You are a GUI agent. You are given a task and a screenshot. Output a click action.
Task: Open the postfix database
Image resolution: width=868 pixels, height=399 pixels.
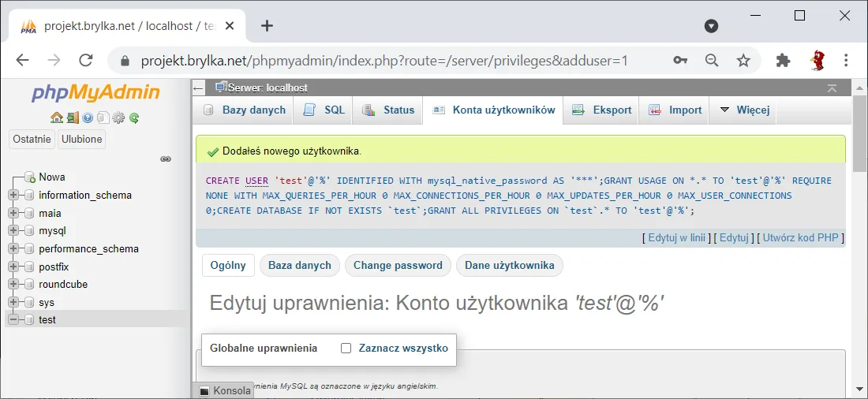[54, 267]
